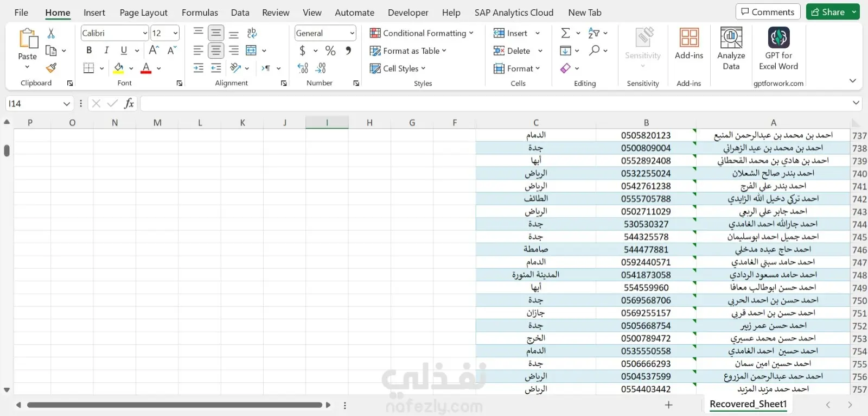Viewport: 868px width, 416px height.
Task: Apply accounting dollar format
Action: click(x=302, y=51)
